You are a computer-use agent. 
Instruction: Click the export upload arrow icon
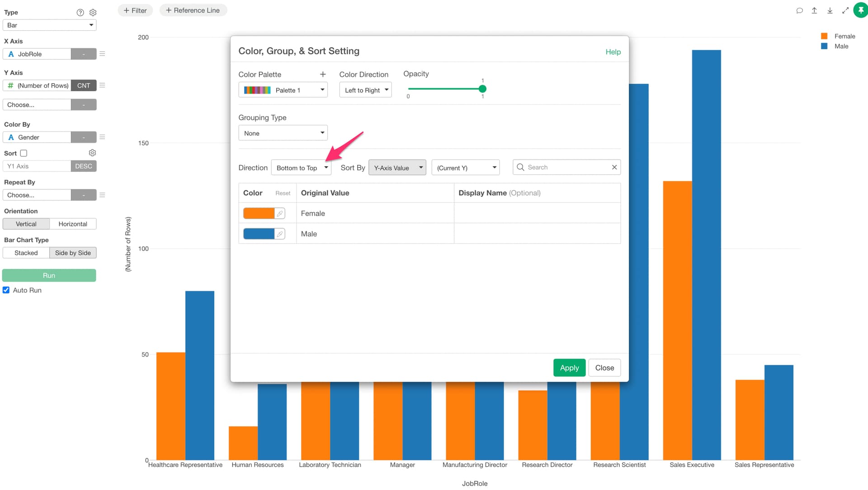(814, 10)
